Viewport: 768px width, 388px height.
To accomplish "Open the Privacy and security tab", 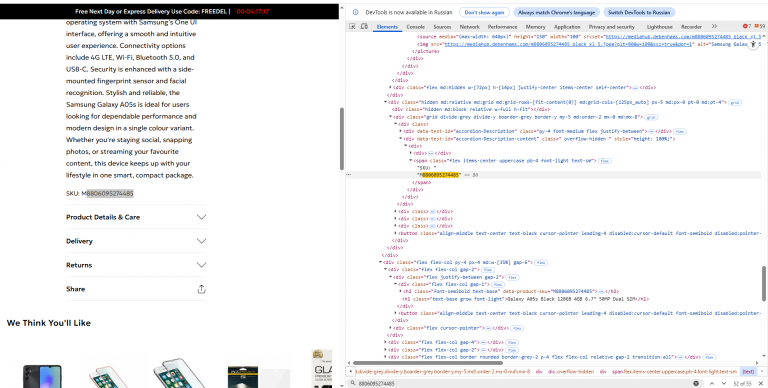I will pyautogui.click(x=612, y=27).
